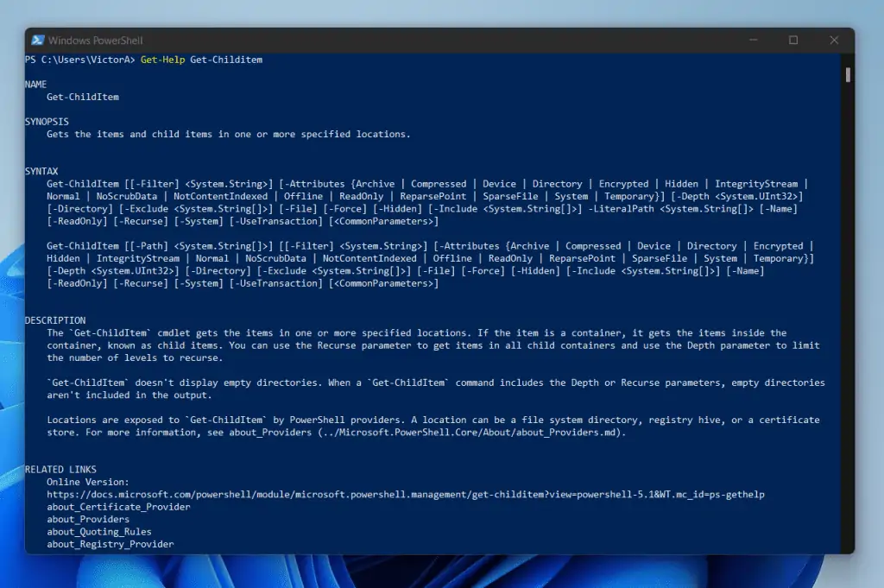Click Get-ChildItem under the NAME heading
The height and width of the screenshot is (588, 884).
tap(83, 97)
